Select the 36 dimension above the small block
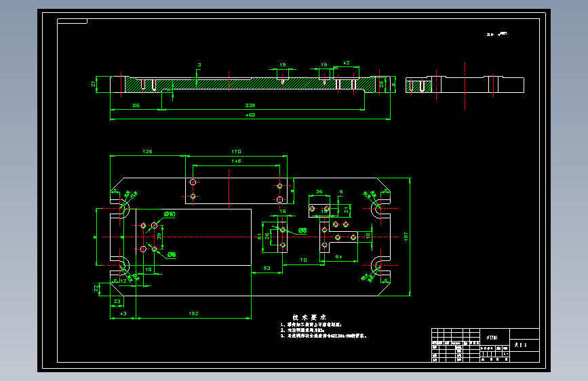 (319, 192)
